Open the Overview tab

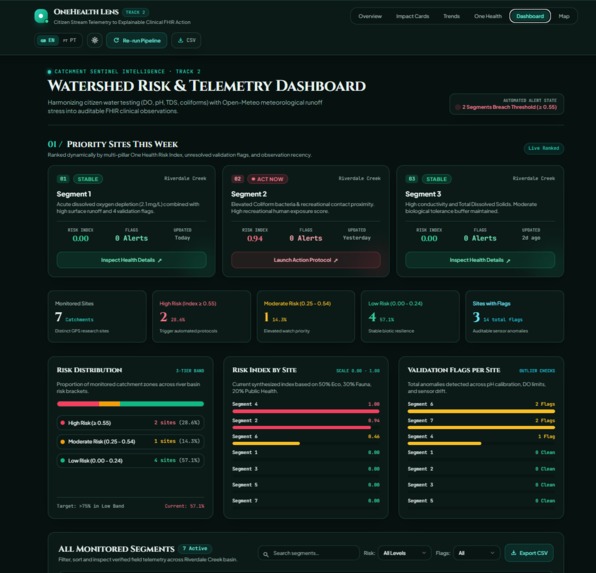[x=370, y=16]
